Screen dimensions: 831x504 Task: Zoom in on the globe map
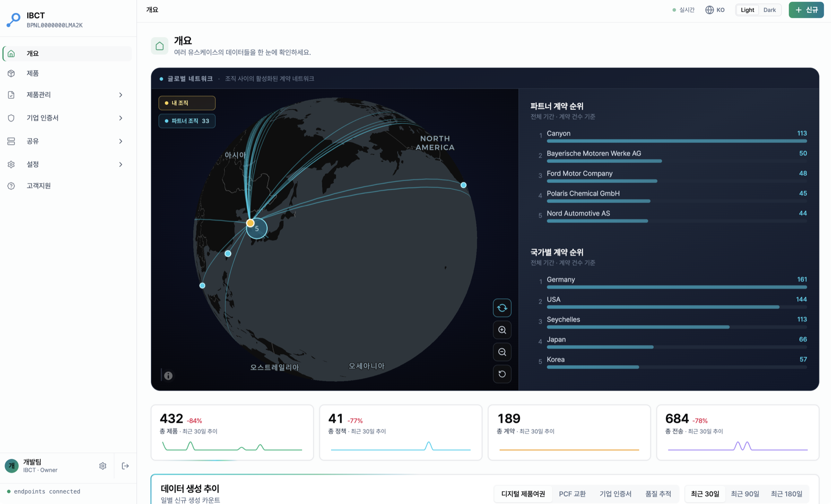[x=502, y=330]
